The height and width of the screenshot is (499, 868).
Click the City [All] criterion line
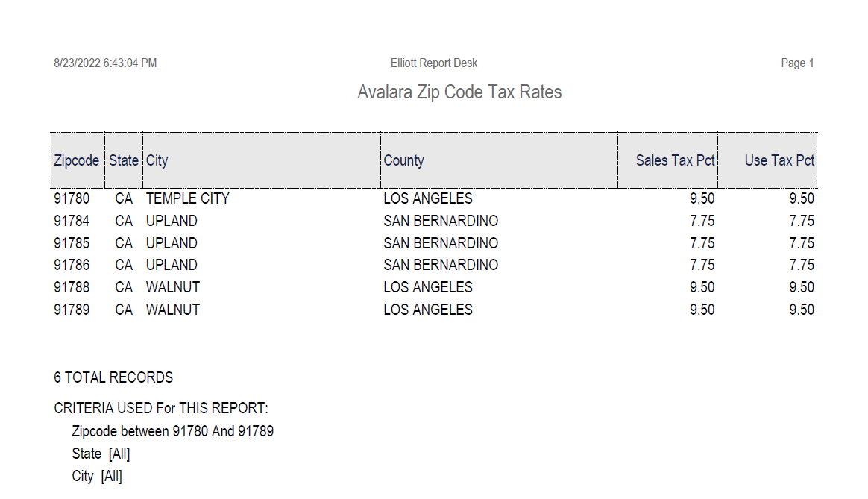click(97, 477)
